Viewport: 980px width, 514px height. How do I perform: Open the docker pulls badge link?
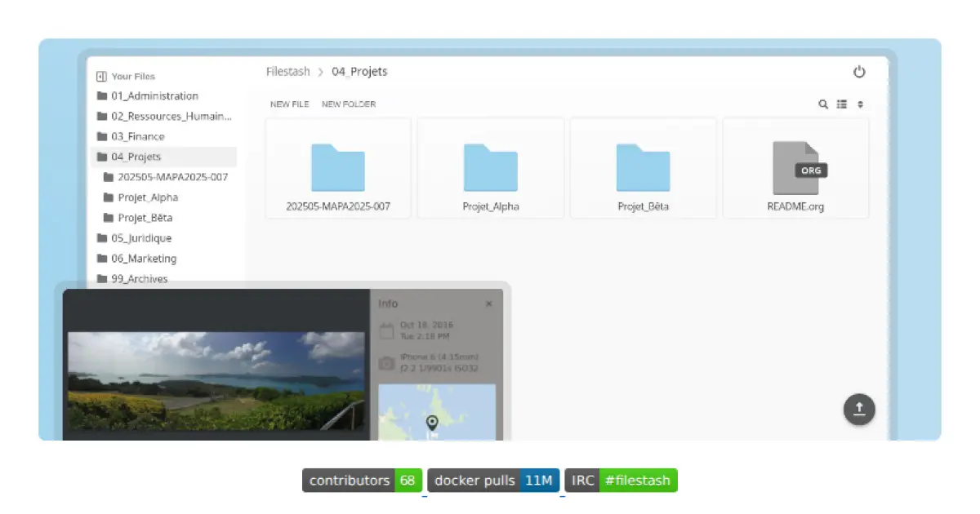click(493, 480)
